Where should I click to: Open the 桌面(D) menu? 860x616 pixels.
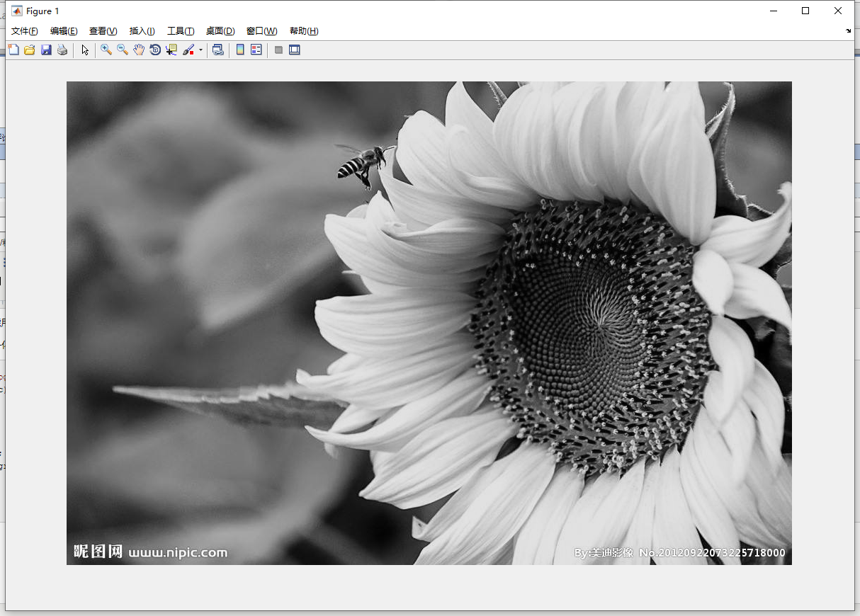pyautogui.click(x=220, y=31)
